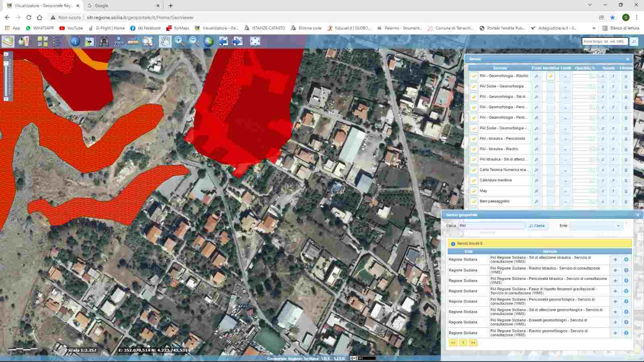Open the Ente dropdown

tap(596, 226)
